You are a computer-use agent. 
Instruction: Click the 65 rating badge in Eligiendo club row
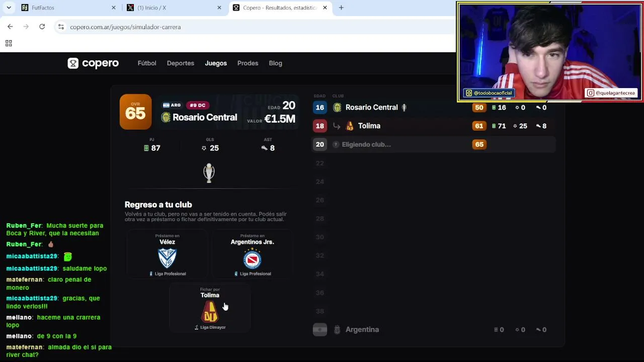click(479, 145)
